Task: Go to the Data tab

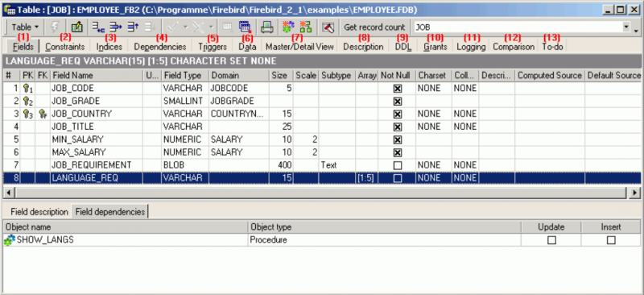Action: tap(247, 47)
